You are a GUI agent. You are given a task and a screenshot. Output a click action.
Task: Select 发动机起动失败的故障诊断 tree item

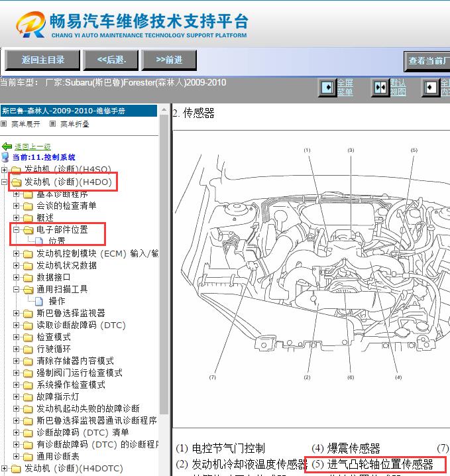coord(88,408)
